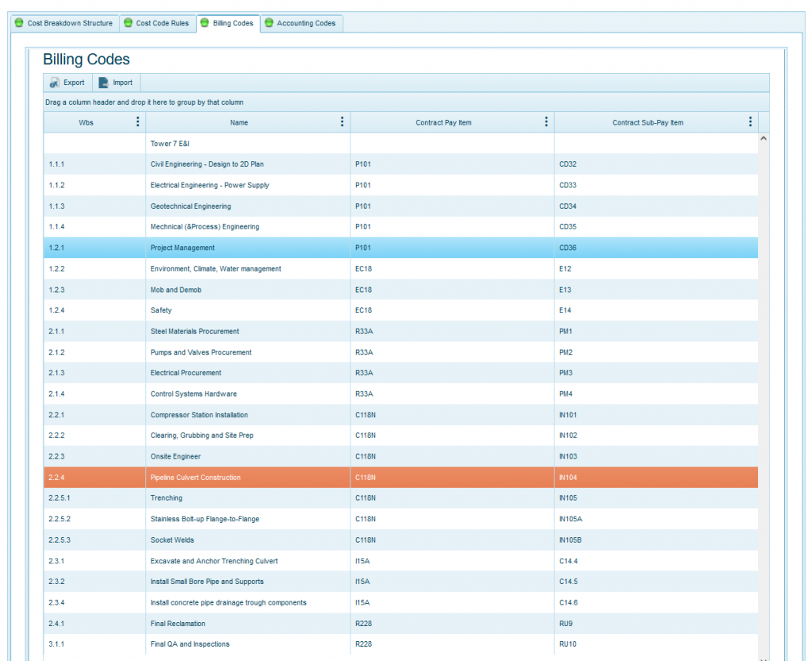Click the Import icon in the toolbar
Image resolution: width=812 pixels, height=661 pixels.
[x=104, y=83]
